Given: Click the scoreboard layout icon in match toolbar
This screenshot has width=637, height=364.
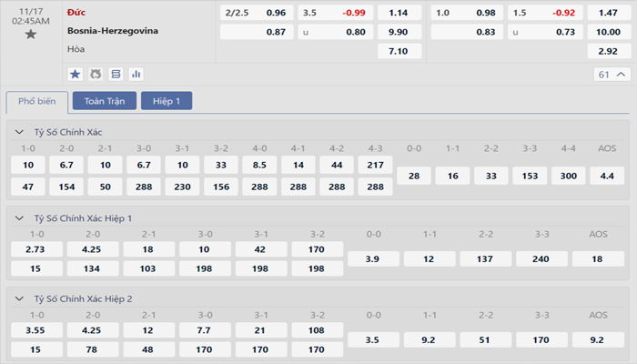Looking at the screenshot, I should pyautogui.click(x=116, y=74).
